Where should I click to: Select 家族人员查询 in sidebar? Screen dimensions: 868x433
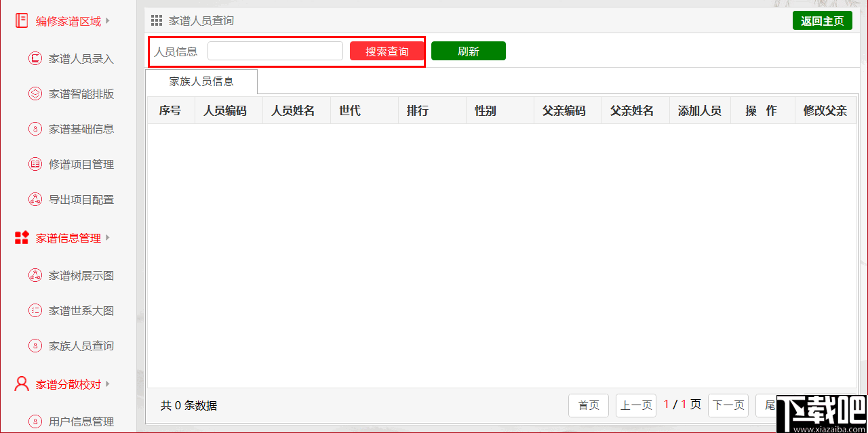click(81, 346)
